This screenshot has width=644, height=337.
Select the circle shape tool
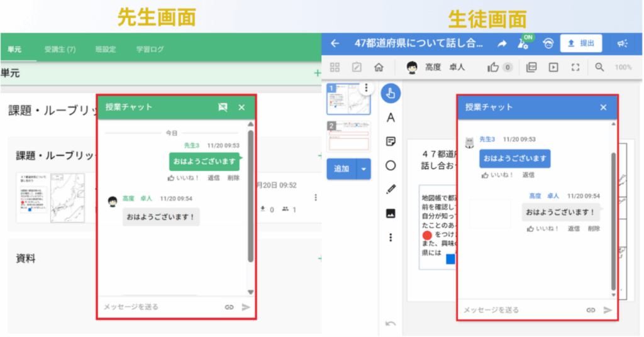[x=391, y=165]
